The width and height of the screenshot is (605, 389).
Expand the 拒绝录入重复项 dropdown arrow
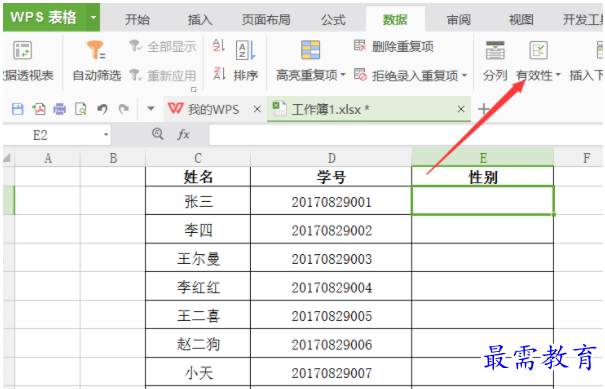tap(464, 75)
